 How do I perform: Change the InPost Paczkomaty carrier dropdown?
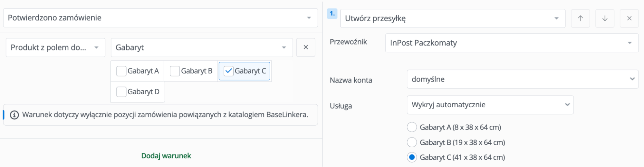click(512, 43)
